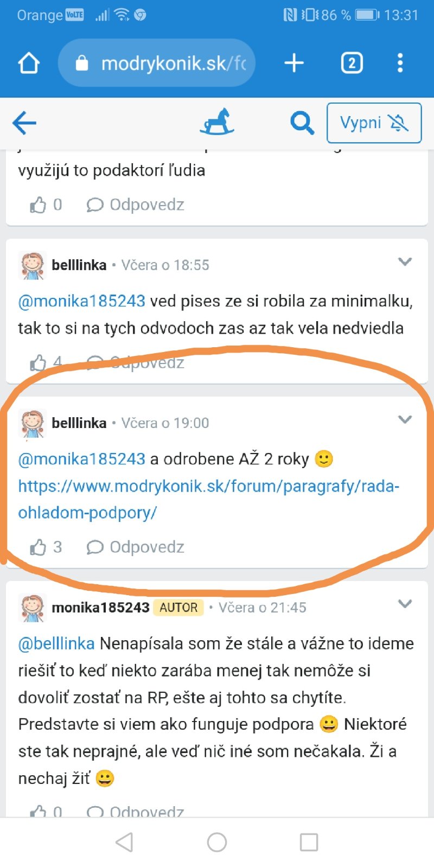Reply via Odpovedz under the 19:00 comment

click(136, 547)
